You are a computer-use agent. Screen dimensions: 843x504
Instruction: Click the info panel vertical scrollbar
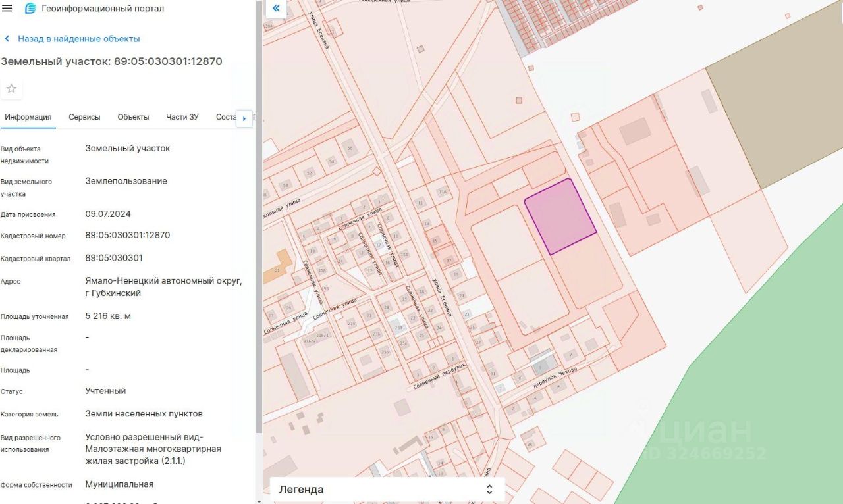259,217
